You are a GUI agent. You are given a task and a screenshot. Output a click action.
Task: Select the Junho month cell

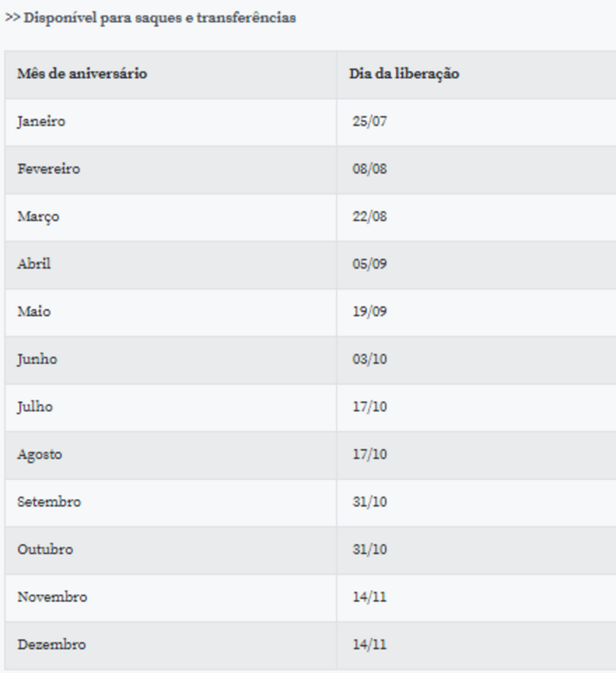pos(37,360)
